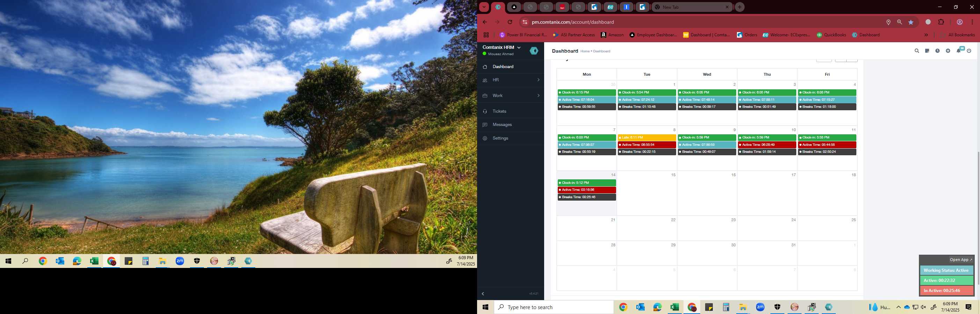Switch to the red DWH favicon tab
980x314 pixels.
tap(562, 7)
